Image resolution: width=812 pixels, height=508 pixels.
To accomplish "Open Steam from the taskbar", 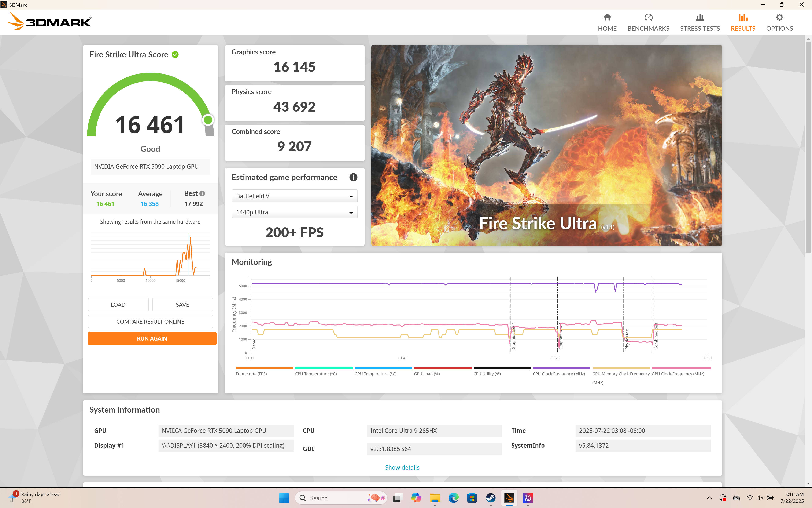I will pyautogui.click(x=491, y=498).
